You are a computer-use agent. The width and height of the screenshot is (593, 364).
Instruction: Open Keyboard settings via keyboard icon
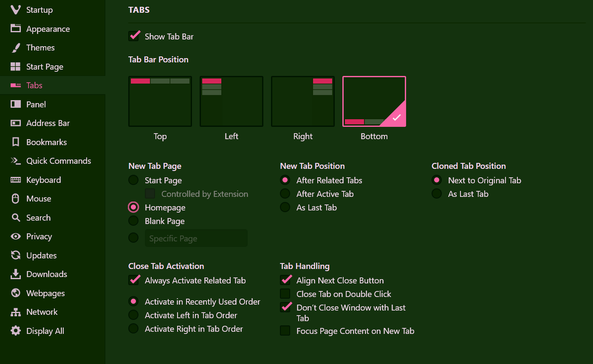click(x=16, y=180)
